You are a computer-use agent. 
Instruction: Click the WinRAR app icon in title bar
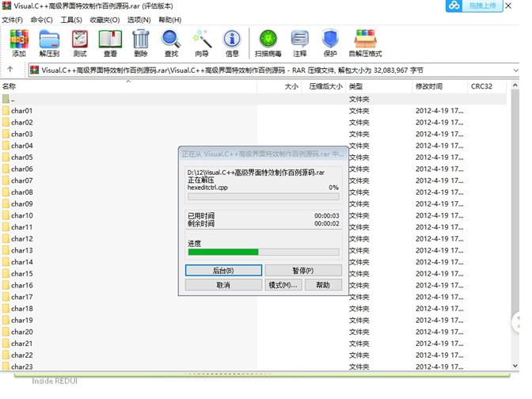coord(6,6)
